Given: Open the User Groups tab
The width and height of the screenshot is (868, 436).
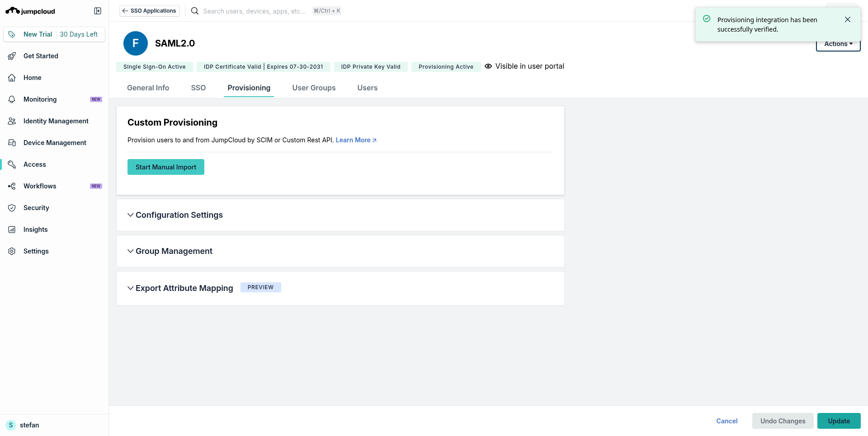Looking at the screenshot, I should pos(314,88).
